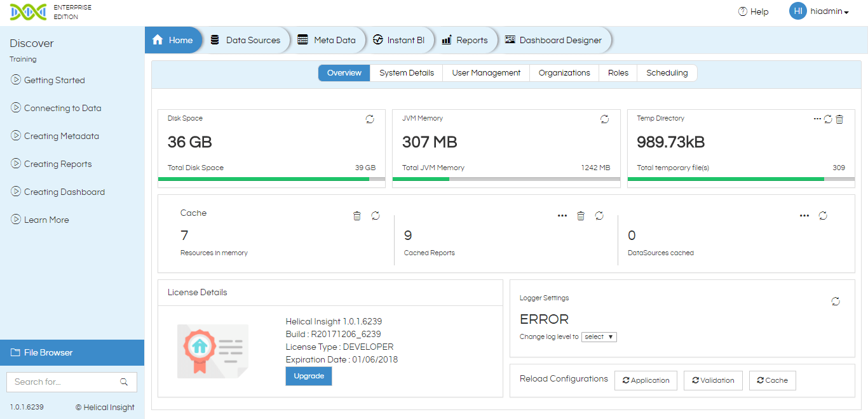Refresh the Temp Directory card

click(x=828, y=119)
